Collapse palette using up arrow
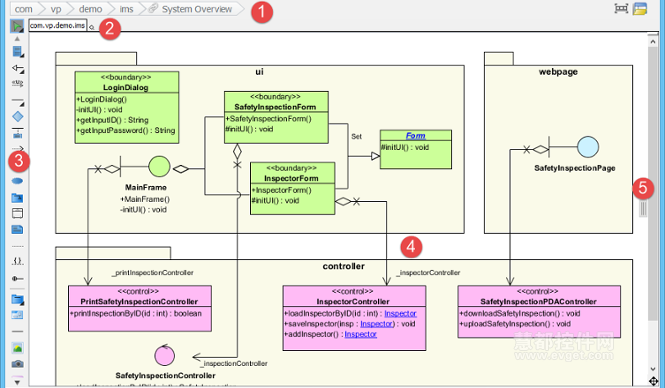The height and width of the screenshot is (388, 665). 17,39
